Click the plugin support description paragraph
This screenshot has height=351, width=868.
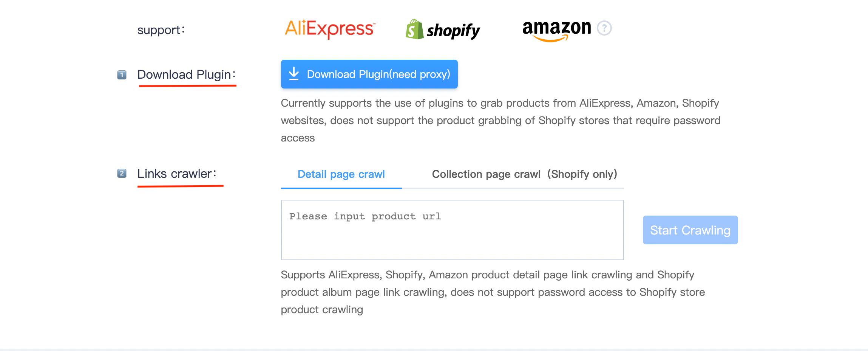[x=500, y=120]
